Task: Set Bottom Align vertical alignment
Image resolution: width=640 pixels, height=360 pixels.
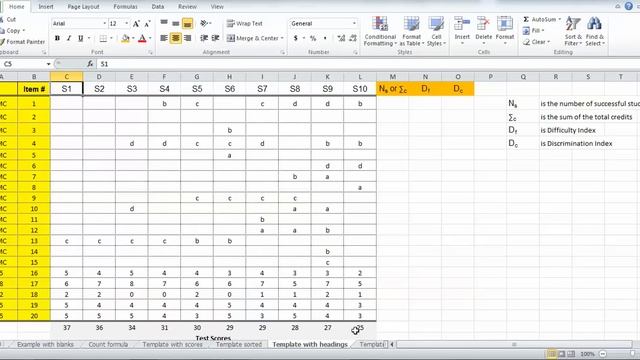Action: tap(187, 23)
